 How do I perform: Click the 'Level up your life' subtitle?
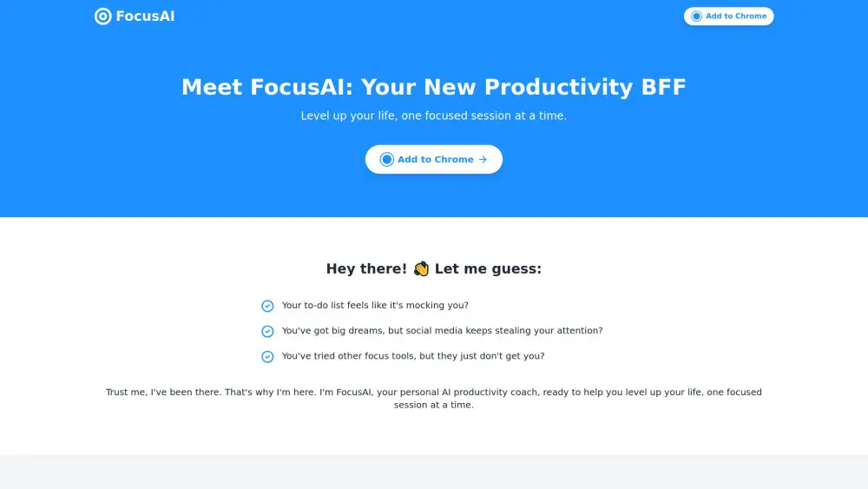click(433, 116)
